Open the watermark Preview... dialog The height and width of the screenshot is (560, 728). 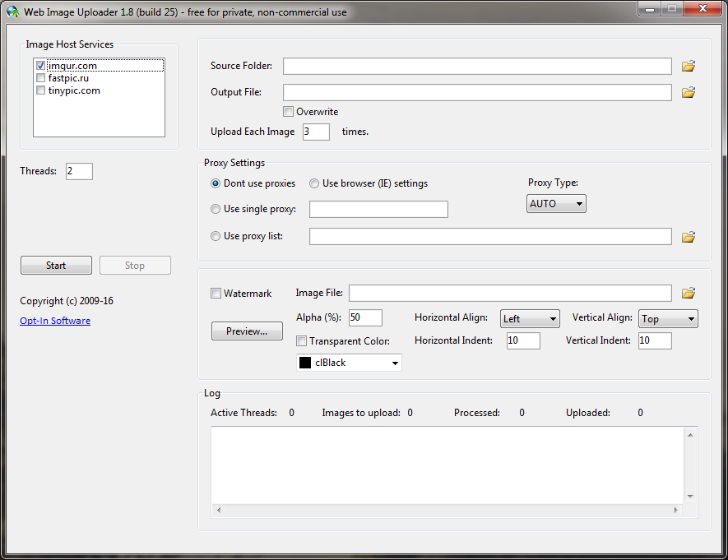click(247, 331)
